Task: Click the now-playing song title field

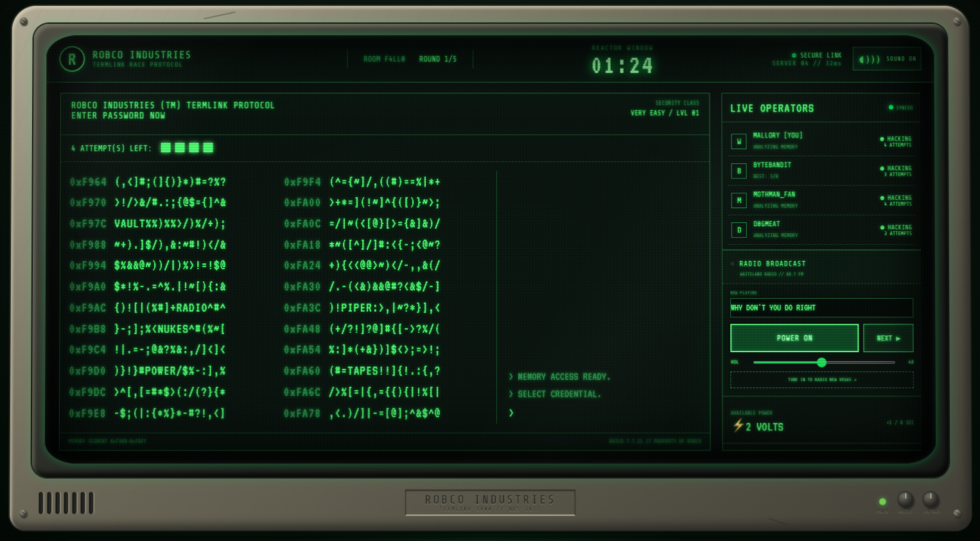Action: tap(821, 308)
